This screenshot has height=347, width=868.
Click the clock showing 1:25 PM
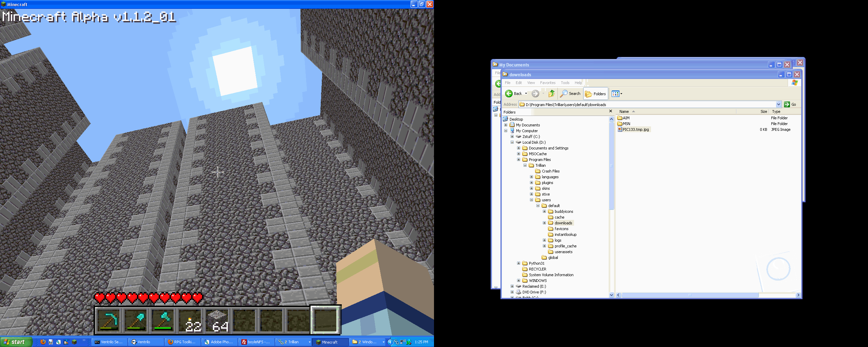click(x=421, y=342)
